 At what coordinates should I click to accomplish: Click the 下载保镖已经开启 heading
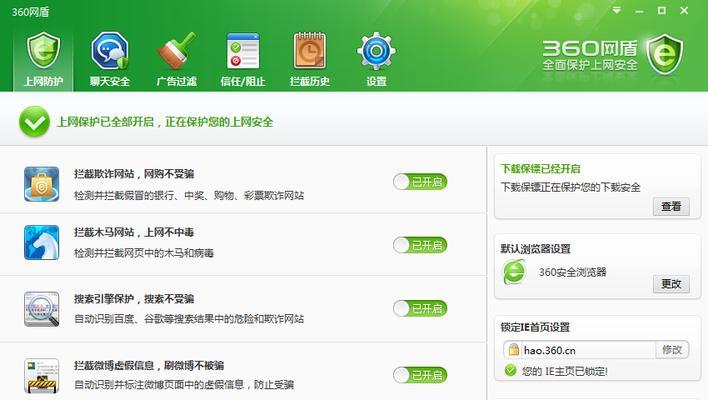pyautogui.click(x=540, y=169)
